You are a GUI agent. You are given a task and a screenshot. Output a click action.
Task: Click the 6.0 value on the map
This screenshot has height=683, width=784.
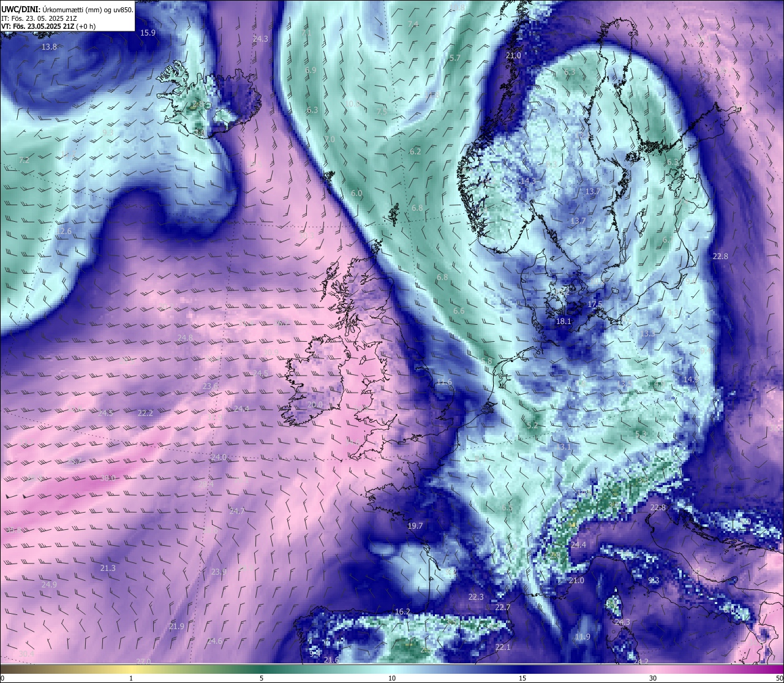356,193
